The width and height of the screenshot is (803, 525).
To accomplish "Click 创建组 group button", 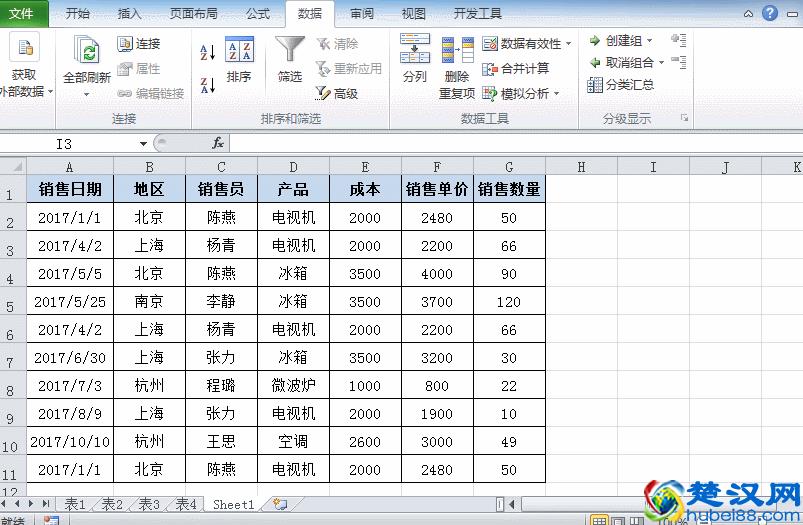I will [616, 40].
